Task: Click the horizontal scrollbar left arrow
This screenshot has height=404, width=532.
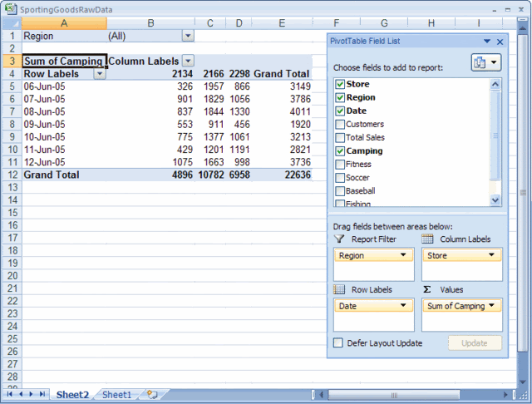Action: pyautogui.click(x=321, y=395)
